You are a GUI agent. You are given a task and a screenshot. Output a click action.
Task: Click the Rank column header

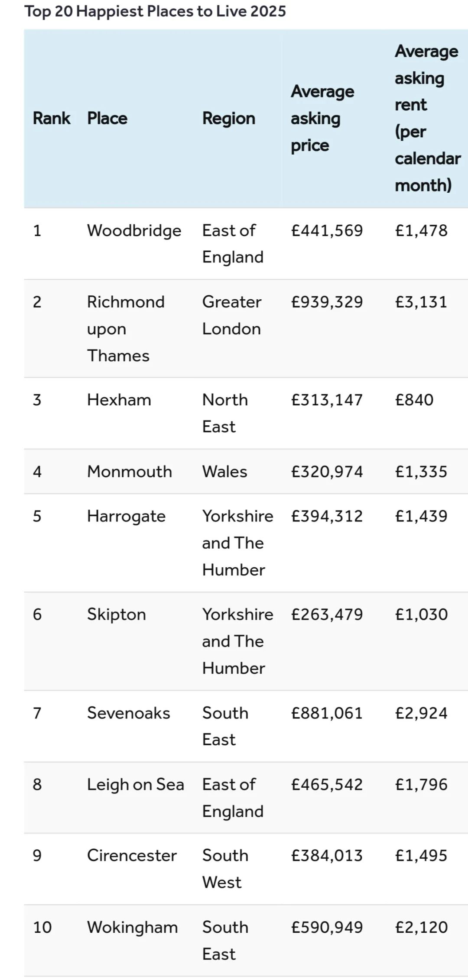(51, 118)
